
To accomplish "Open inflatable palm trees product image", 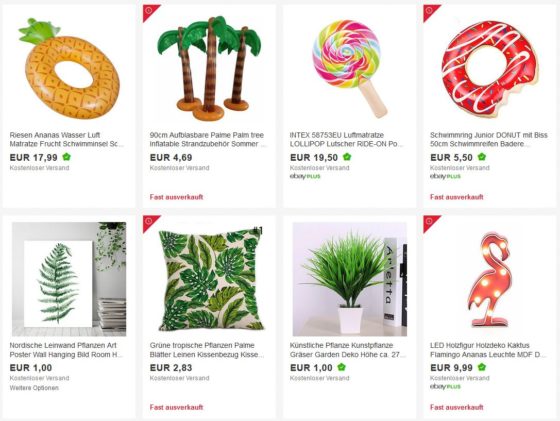I will tap(209, 68).
